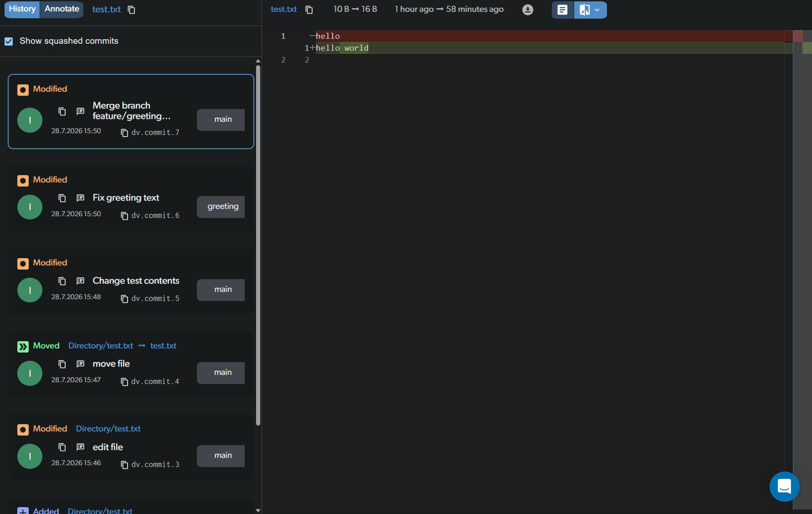Select the move file commit title
Viewport: 812px width, 514px height.
tap(111, 363)
